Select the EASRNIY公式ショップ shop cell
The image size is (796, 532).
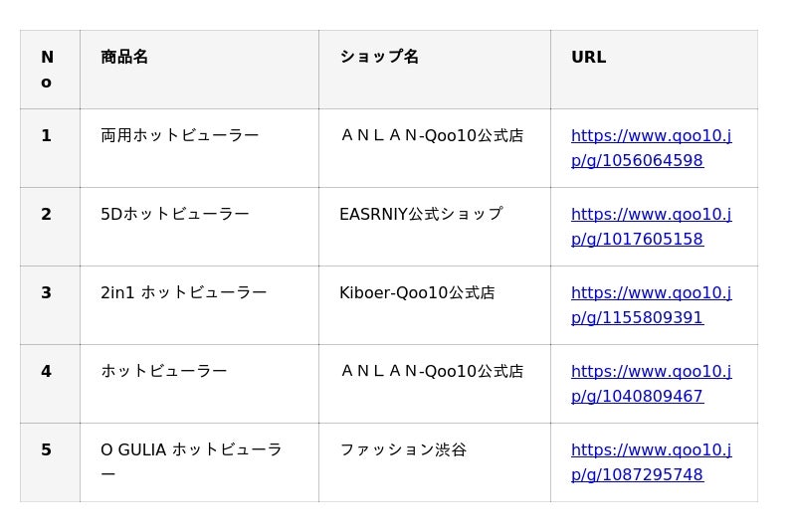421,214
